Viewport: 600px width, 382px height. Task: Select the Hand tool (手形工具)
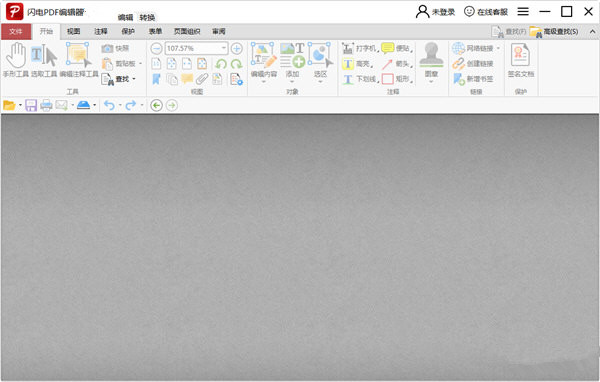point(16,60)
